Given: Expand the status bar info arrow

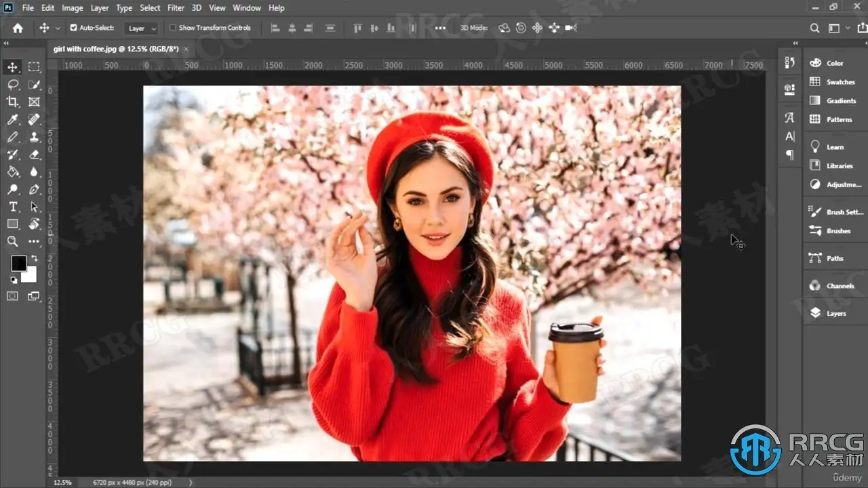Looking at the screenshot, I should tap(190, 483).
